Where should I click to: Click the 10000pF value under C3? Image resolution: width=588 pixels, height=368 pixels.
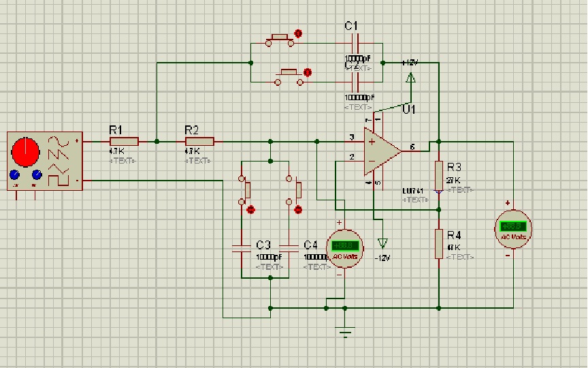pyautogui.click(x=269, y=257)
